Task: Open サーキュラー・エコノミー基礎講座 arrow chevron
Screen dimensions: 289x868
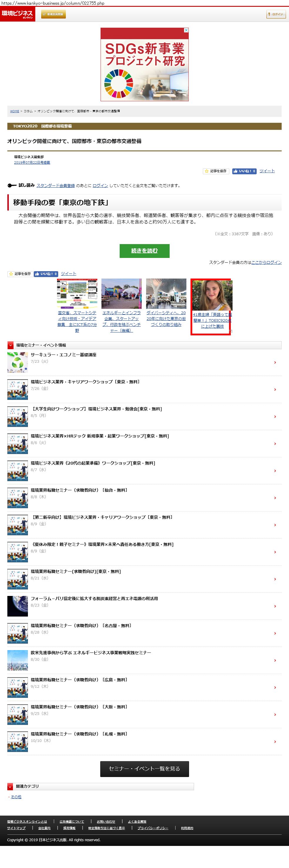Action: point(275,362)
